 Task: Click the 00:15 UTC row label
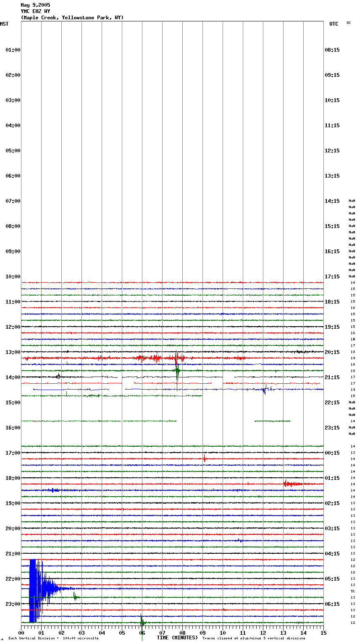pyautogui.click(x=332, y=453)
